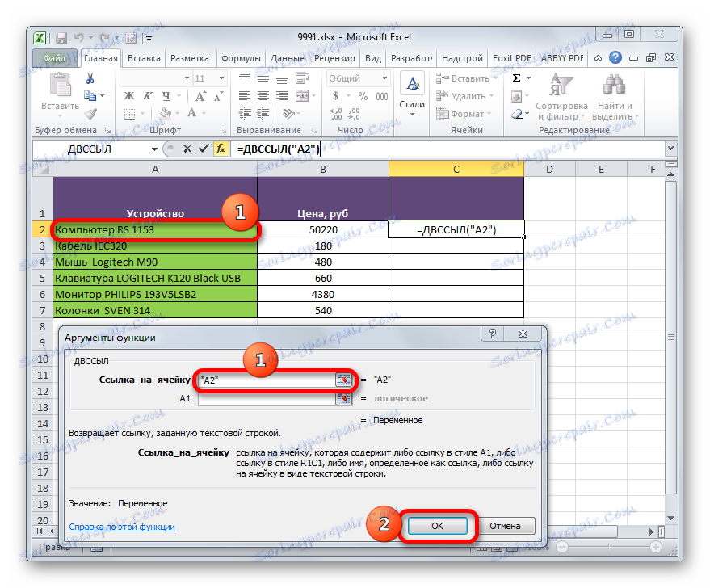Click the Copy icon in clipboard group

point(90,96)
